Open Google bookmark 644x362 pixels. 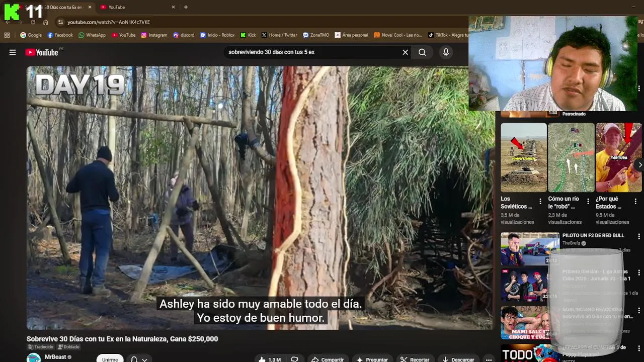(31, 35)
